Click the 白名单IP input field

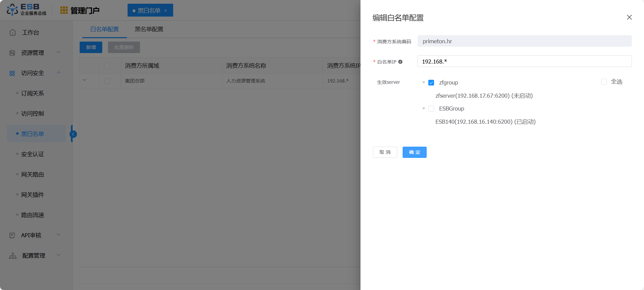(x=524, y=62)
